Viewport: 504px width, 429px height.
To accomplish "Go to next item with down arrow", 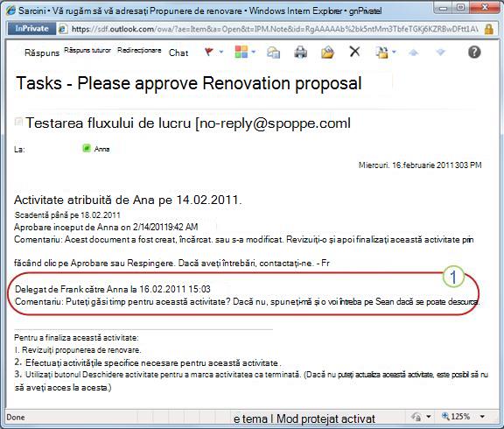I will tap(440, 53).
